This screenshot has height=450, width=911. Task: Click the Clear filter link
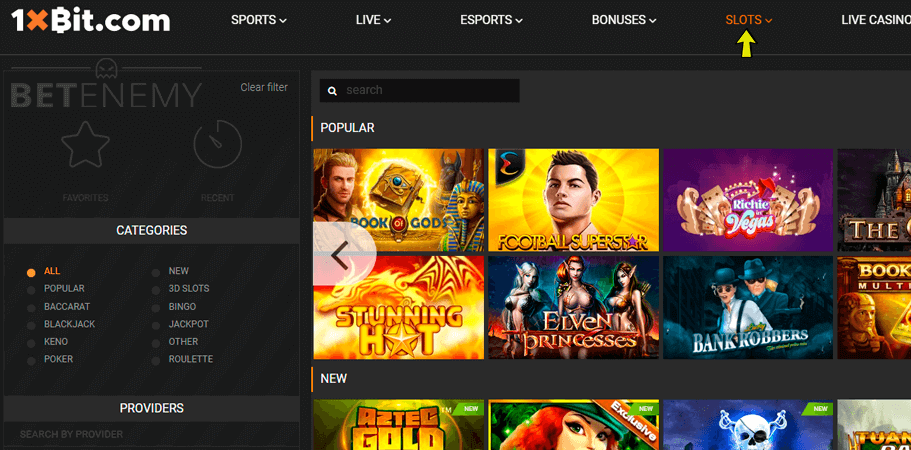tap(264, 87)
